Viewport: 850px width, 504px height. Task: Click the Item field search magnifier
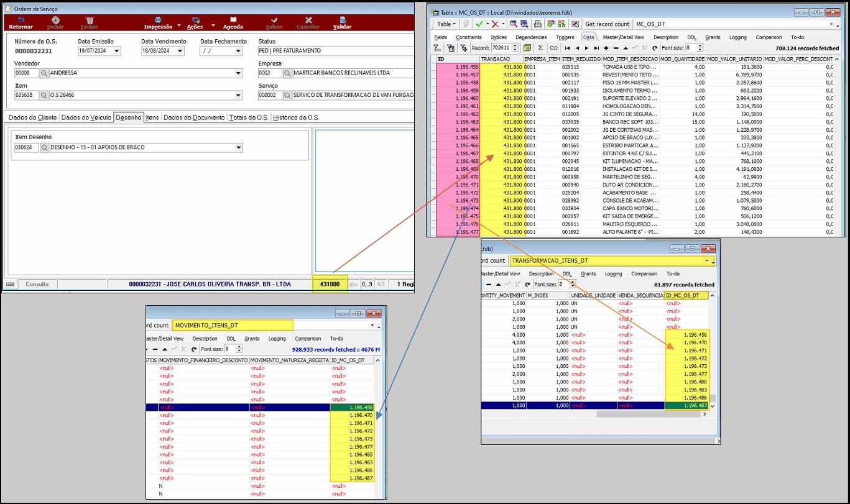[44, 95]
